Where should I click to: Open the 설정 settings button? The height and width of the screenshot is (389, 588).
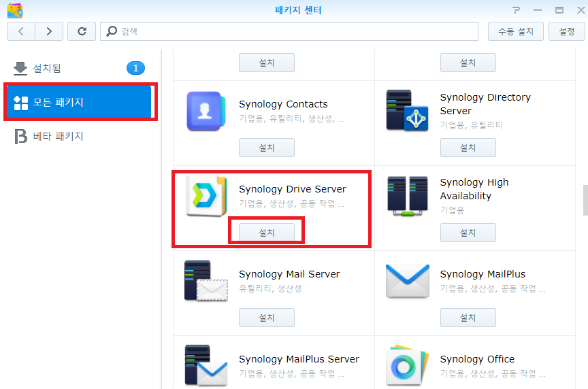(x=567, y=31)
